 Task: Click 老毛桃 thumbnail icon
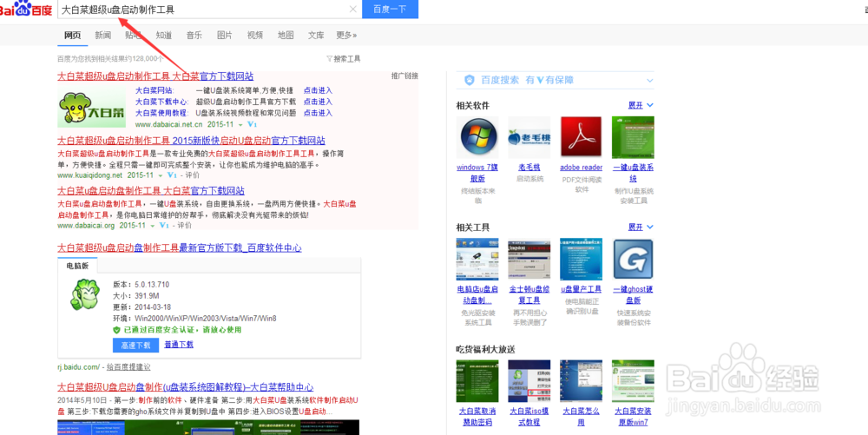(x=529, y=137)
